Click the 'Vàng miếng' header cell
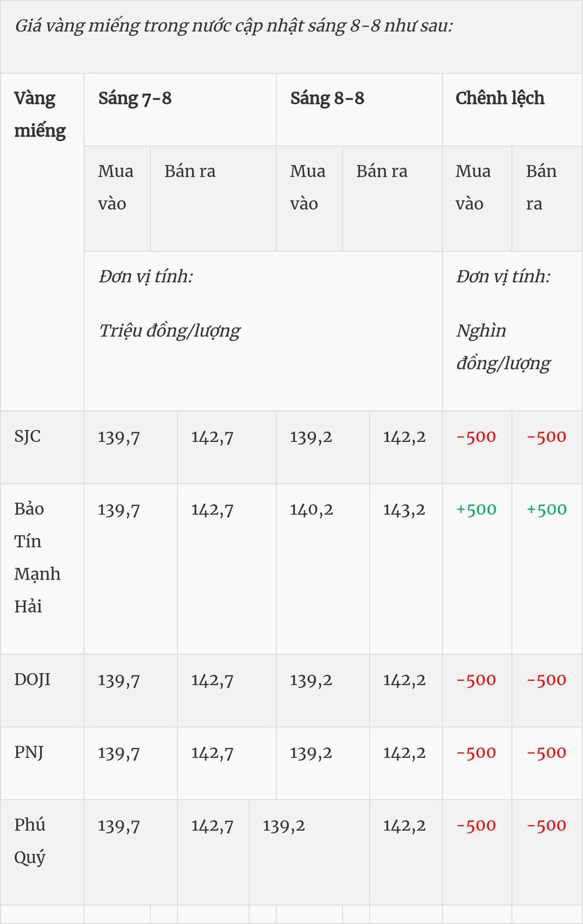This screenshot has width=583, height=924. (42, 241)
